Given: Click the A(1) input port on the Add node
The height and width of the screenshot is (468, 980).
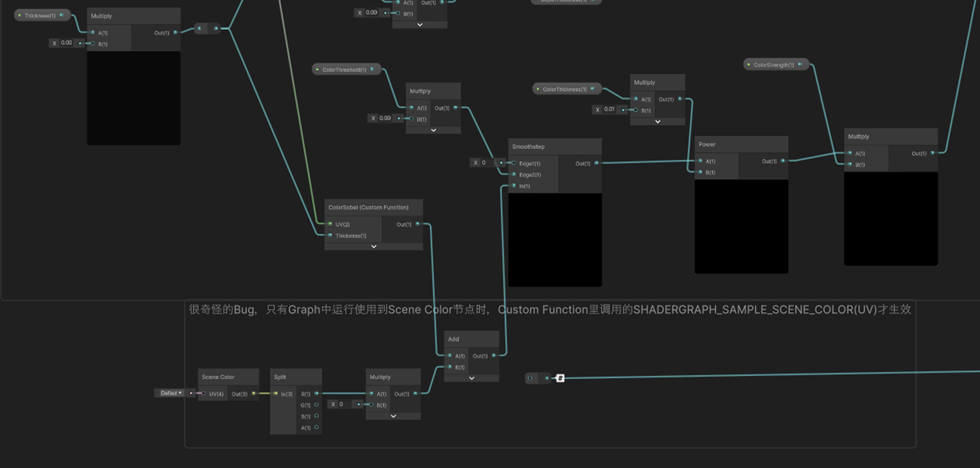Looking at the screenshot, I should [448, 356].
